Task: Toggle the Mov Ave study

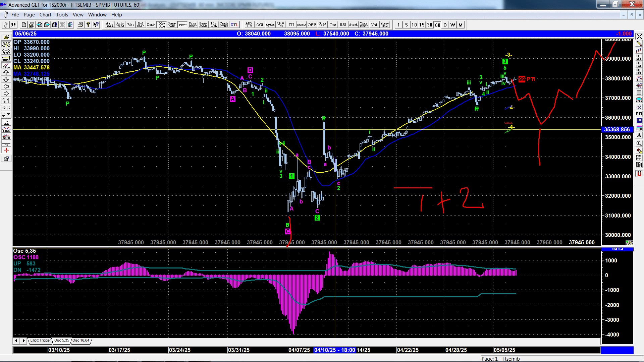Action: click(162, 25)
